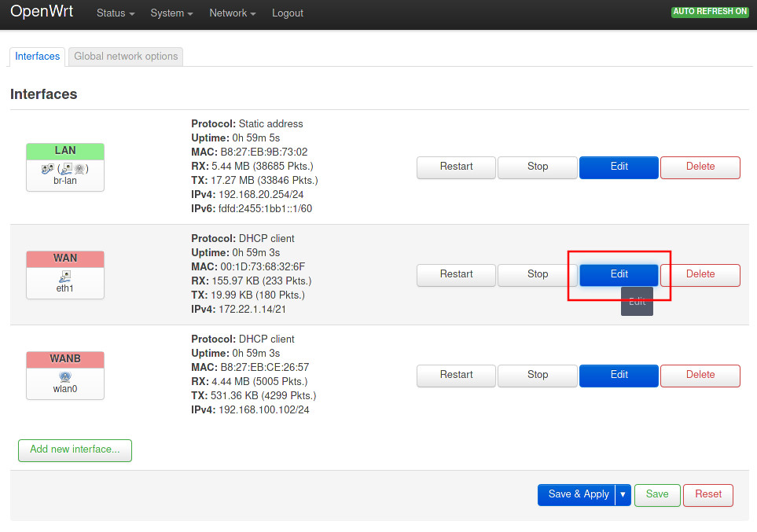
Task: Open the Status menu
Action: [x=116, y=13]
